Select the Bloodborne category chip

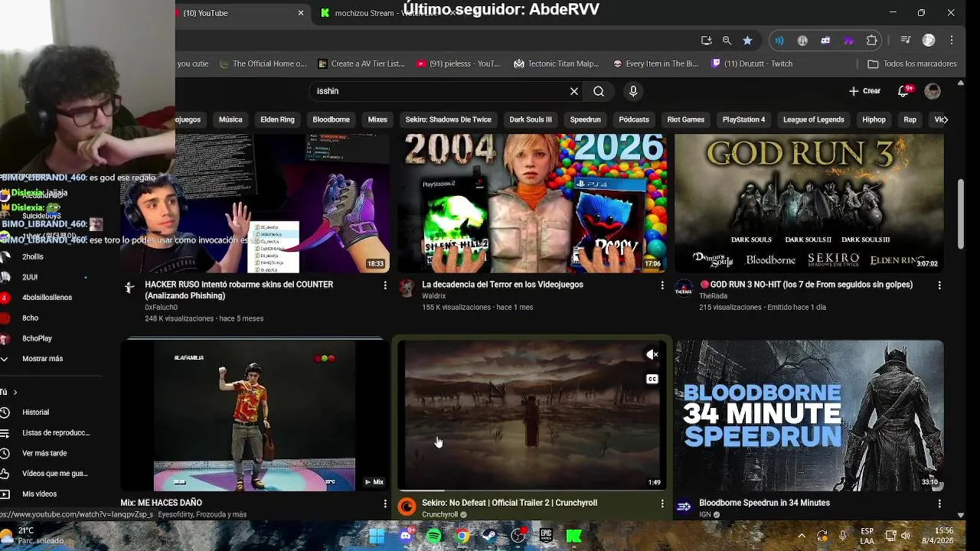[x=331, y=119]
